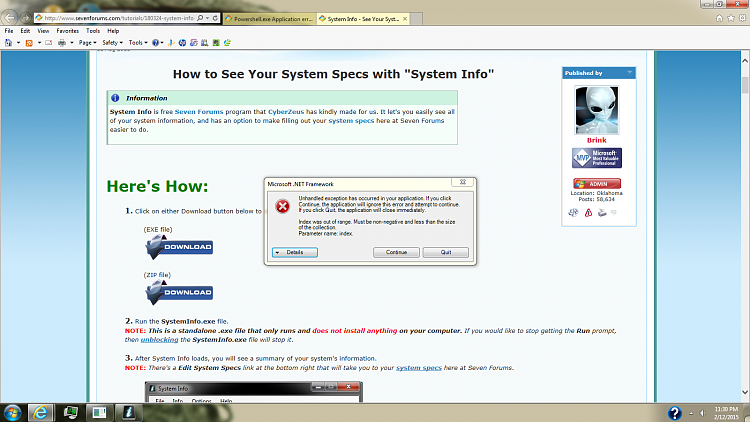Click the scrollbar down arrow

[x=745, y=392]
